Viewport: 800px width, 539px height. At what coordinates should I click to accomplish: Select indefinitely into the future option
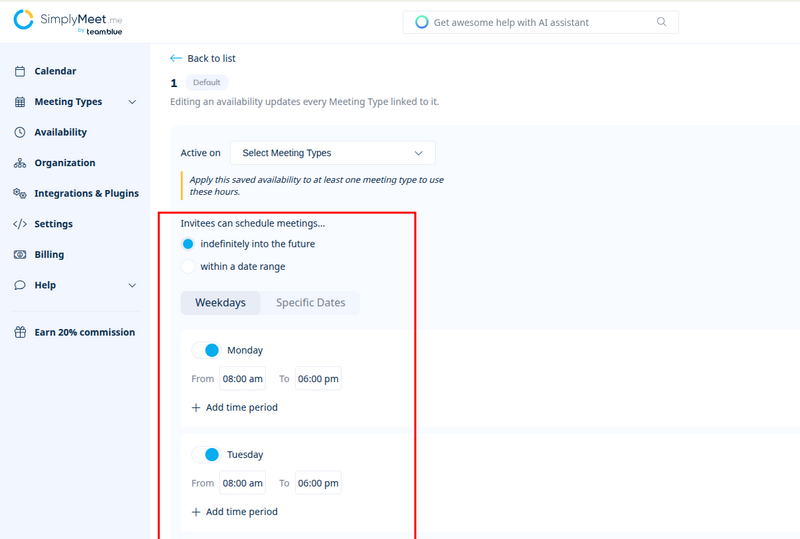(x=188, y=244)
